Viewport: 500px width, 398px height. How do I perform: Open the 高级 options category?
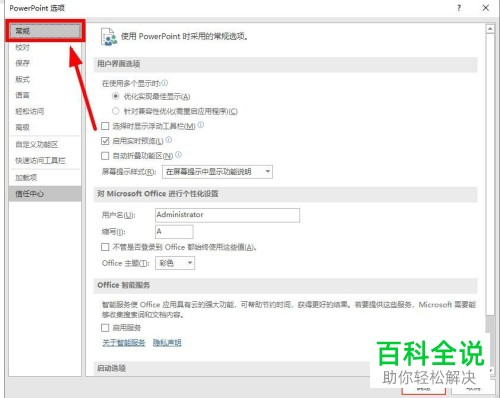pyautogui.click(x=45, y=127)
